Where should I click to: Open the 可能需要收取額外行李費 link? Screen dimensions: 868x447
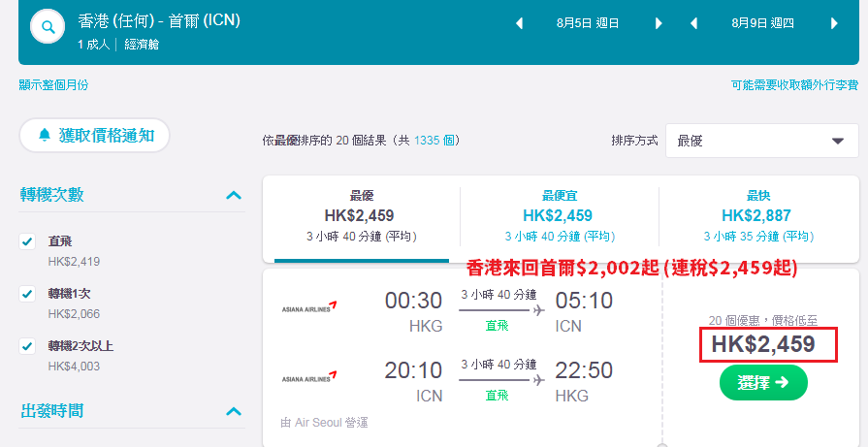click(x=794, y=85)
